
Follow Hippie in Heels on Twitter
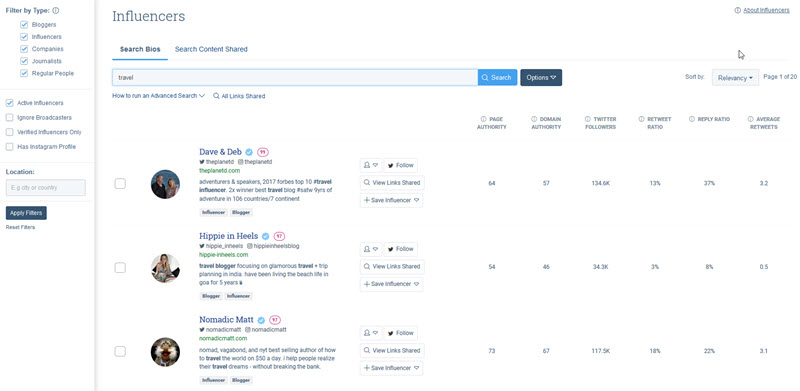(401, 249)
